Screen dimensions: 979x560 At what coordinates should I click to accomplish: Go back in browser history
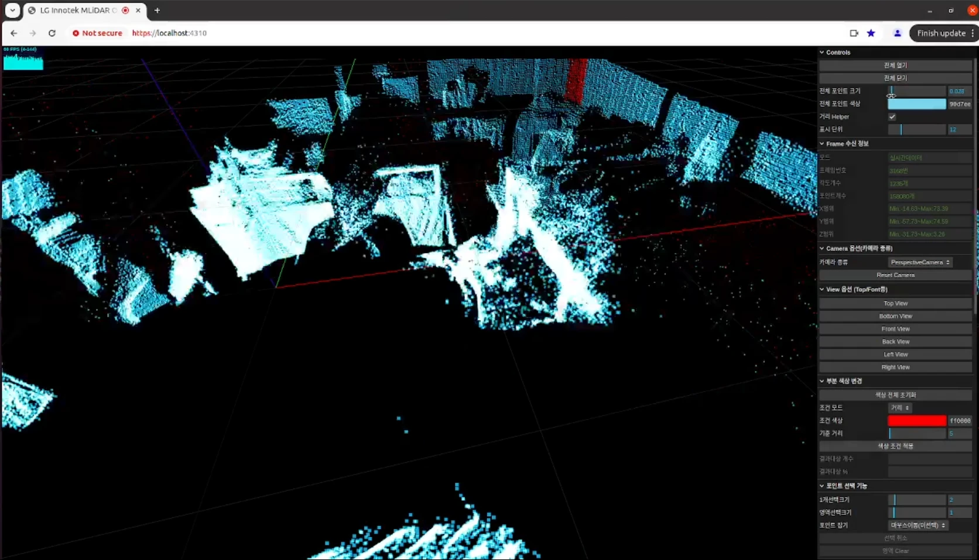(x=14, y=33)
